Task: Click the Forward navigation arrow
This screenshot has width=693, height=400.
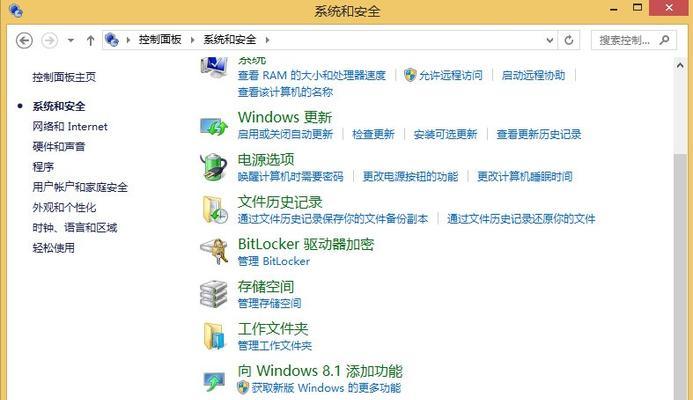Action: (x=50, y=40)
